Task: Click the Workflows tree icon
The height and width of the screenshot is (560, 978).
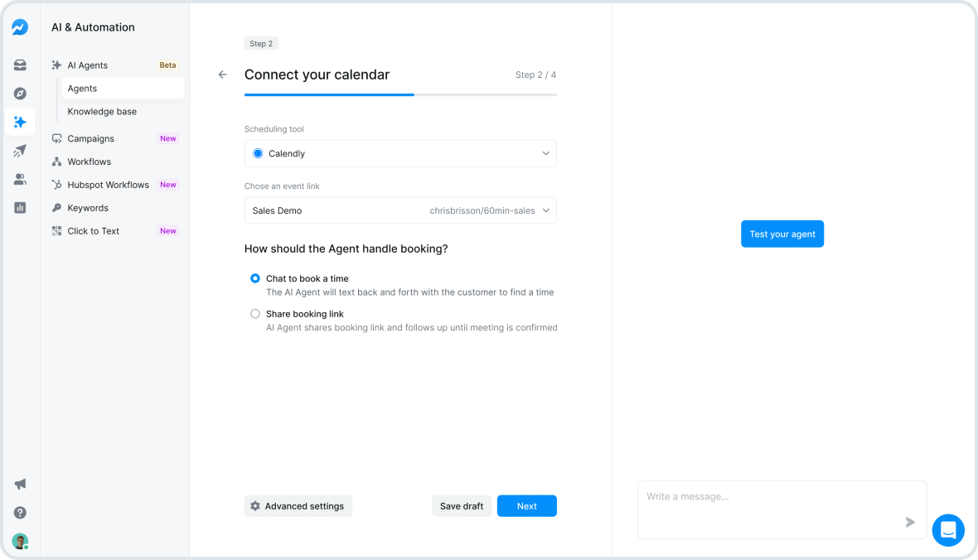Action: coord(56,162)
